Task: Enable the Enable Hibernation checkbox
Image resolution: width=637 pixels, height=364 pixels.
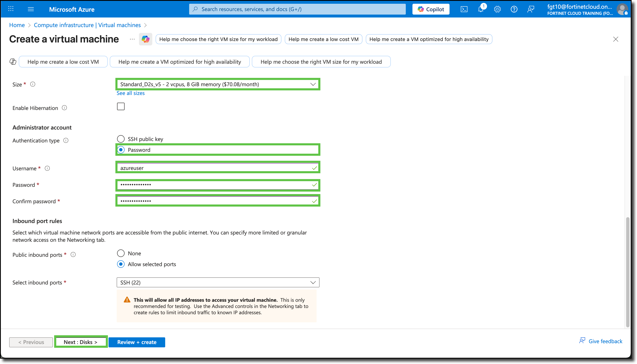Action: [121, 106]
